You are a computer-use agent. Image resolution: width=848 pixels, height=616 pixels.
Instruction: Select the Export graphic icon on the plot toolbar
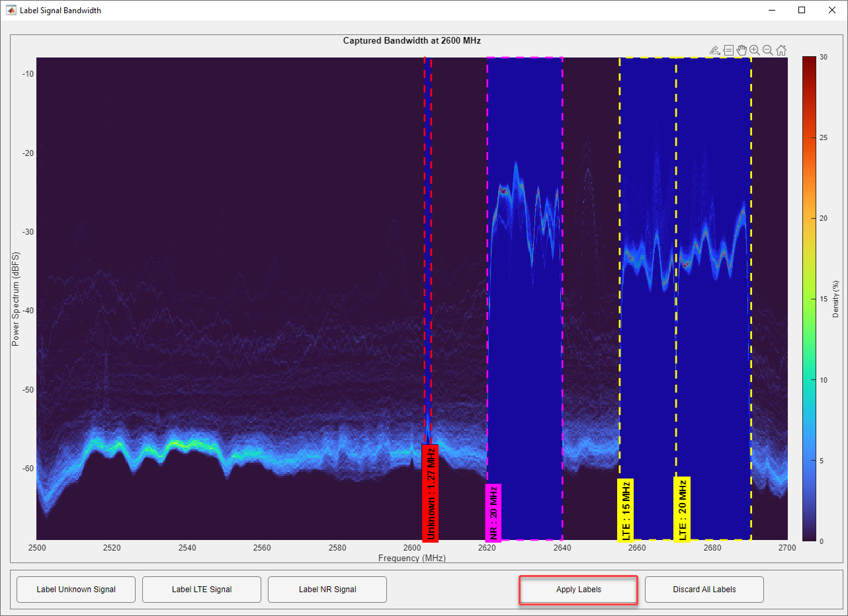point(714,50)
